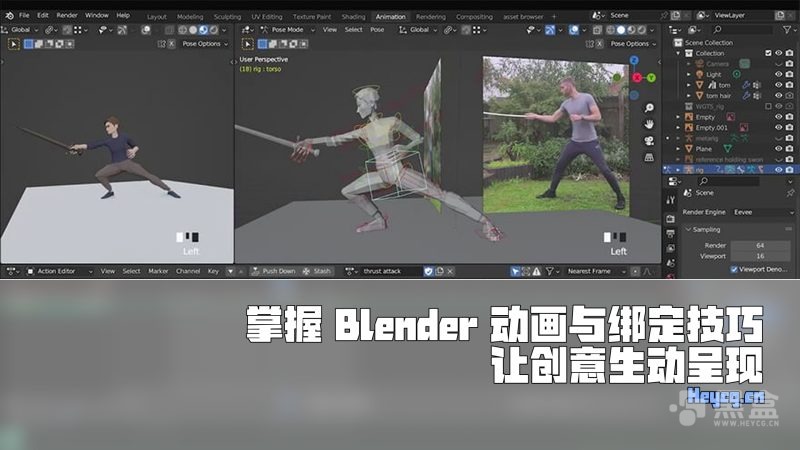The image size is (800, 450).
Task: Open the Edit menu
Action: (43, 15)
